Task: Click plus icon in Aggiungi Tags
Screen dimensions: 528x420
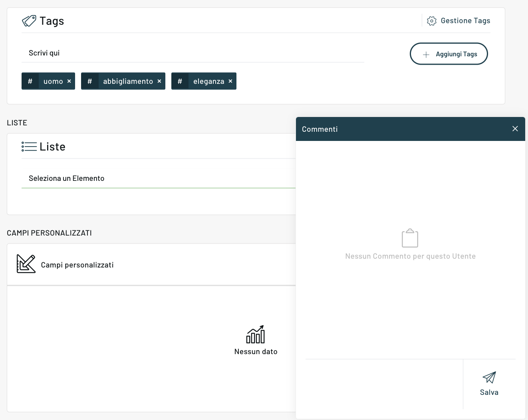Action: (x=426, y=55)
